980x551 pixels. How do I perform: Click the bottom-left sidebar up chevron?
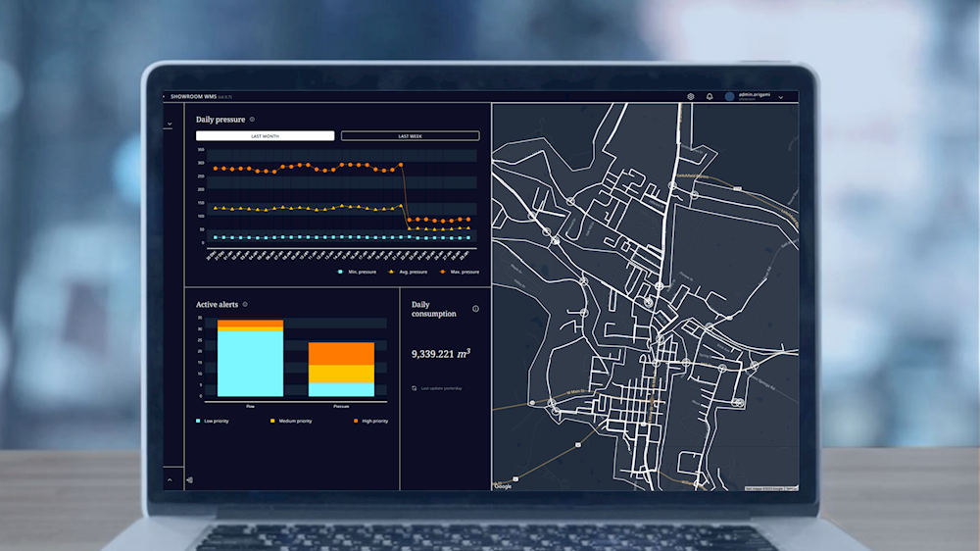tap(170, 479)
